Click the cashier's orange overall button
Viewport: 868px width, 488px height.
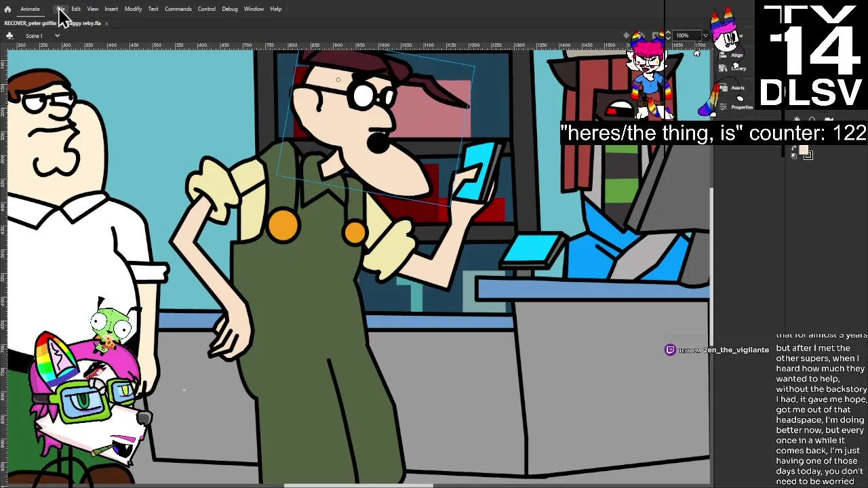click(x=283, y=226)
